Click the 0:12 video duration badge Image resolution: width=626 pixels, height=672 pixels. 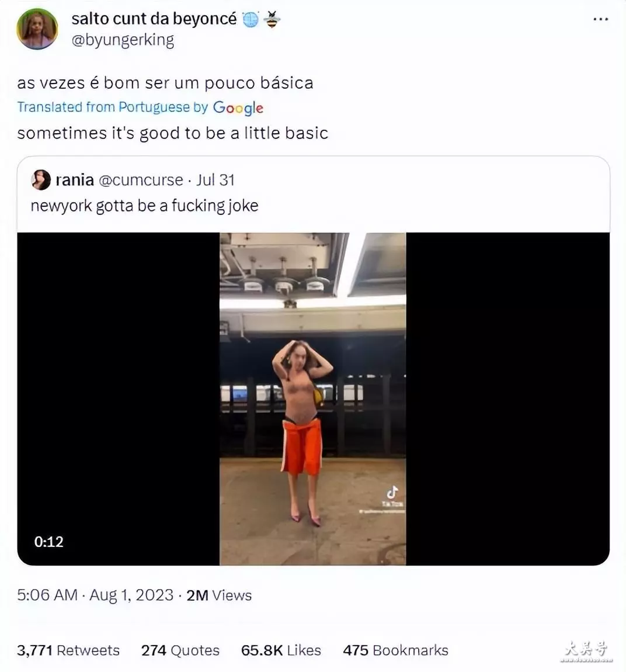[x=49, y=542]
